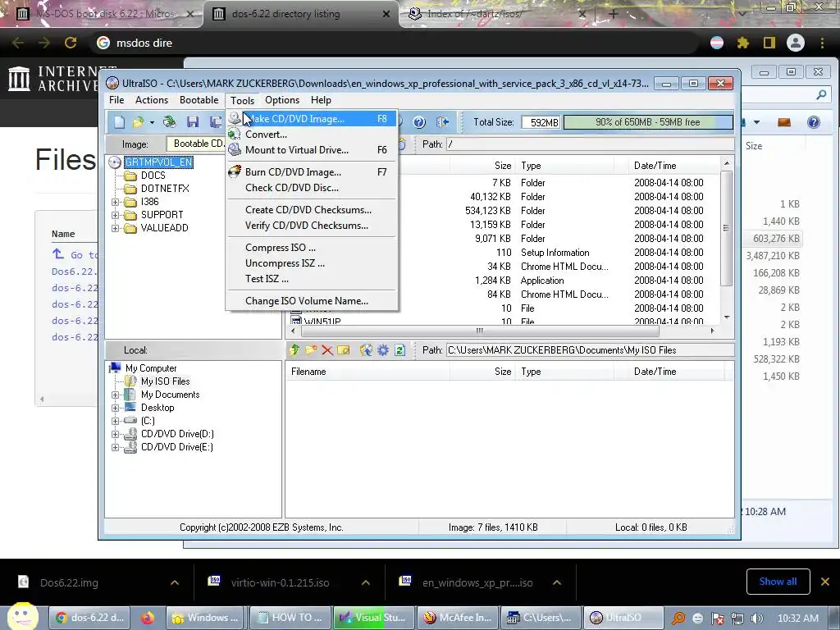This screenshot has width=840, height=630.
Task: Select Check CD/DVD Disc option
Action: click(x=311, y=188)
